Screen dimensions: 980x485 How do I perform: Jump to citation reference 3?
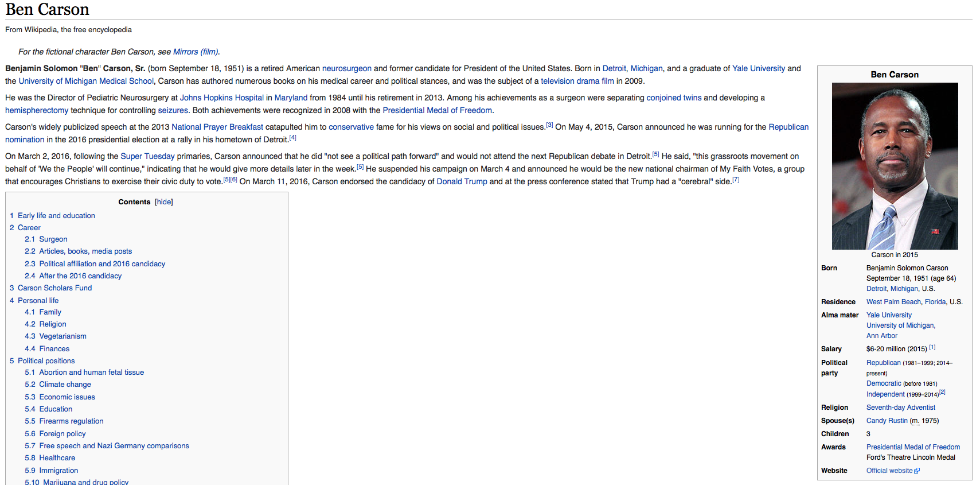coord(549,125)
